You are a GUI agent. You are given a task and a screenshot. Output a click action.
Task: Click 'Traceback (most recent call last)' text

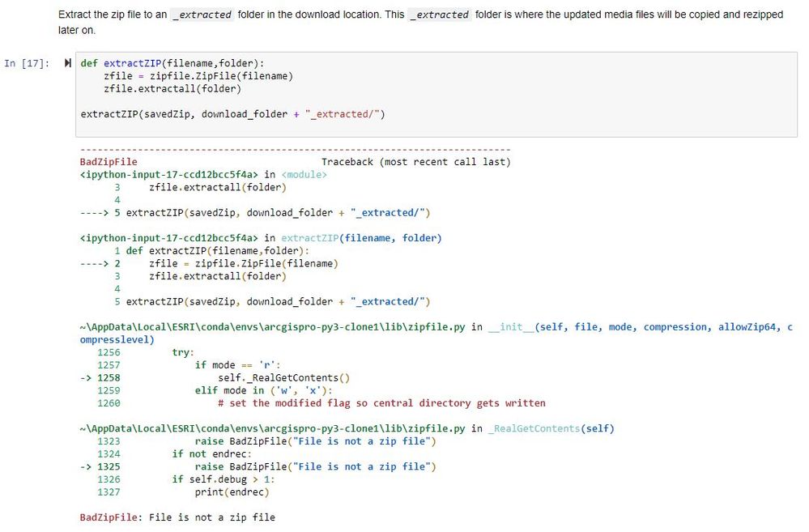point(415,162)
